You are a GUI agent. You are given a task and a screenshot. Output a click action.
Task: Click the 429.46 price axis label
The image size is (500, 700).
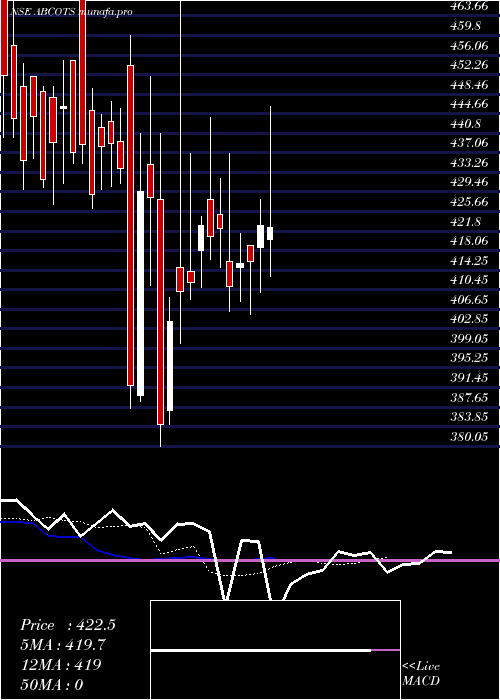(x=469, y=183)
